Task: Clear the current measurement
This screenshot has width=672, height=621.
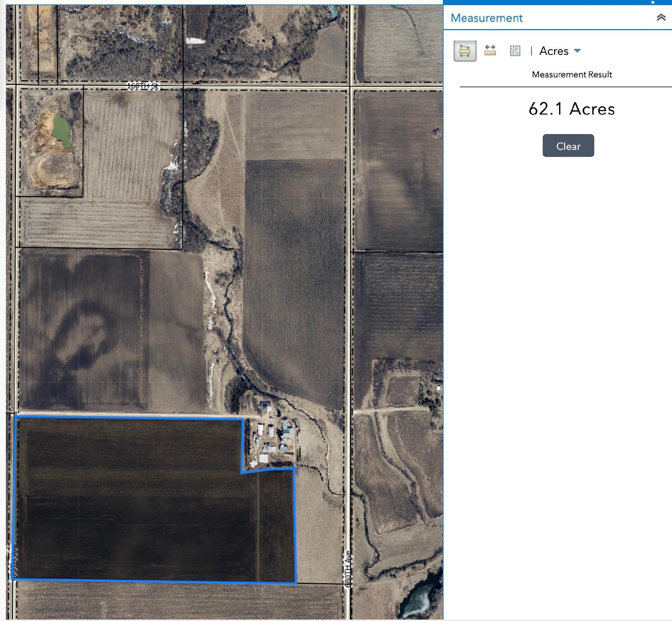Action: [568, 145]
